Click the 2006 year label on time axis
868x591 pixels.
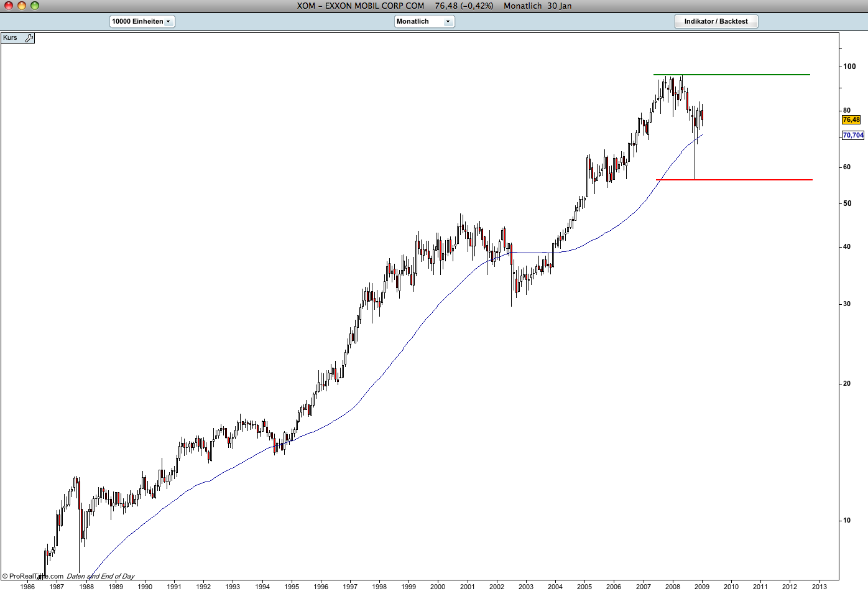coord(614,586)
